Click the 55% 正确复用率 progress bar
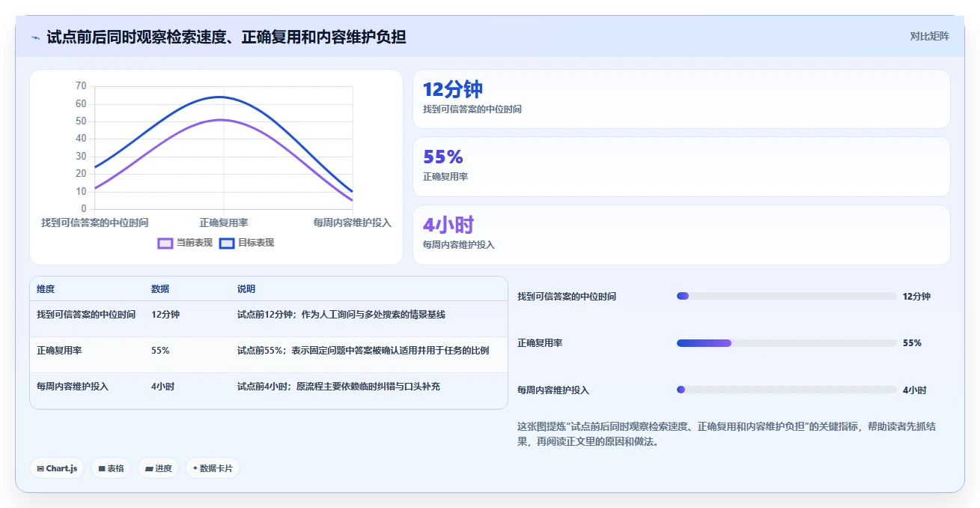Screen dimensions: 980x508 pos(786,343)
